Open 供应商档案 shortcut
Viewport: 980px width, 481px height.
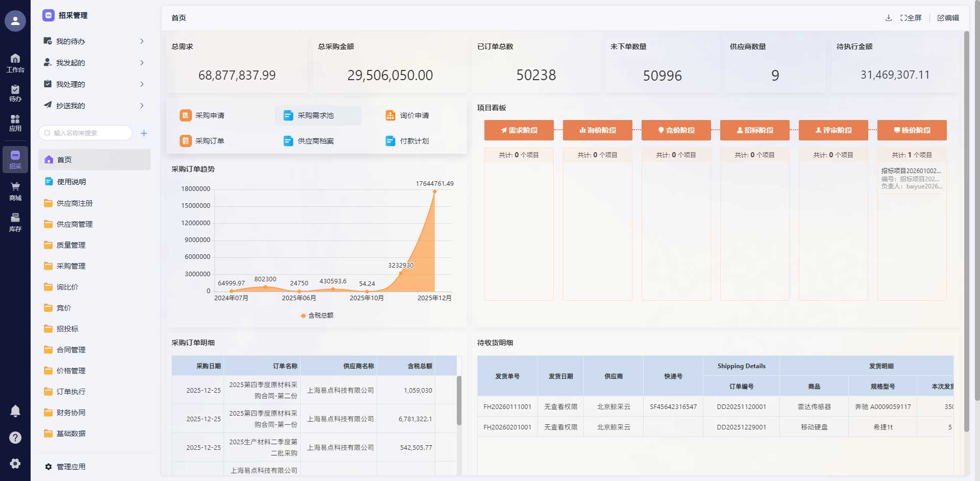[x=309, y=141]
